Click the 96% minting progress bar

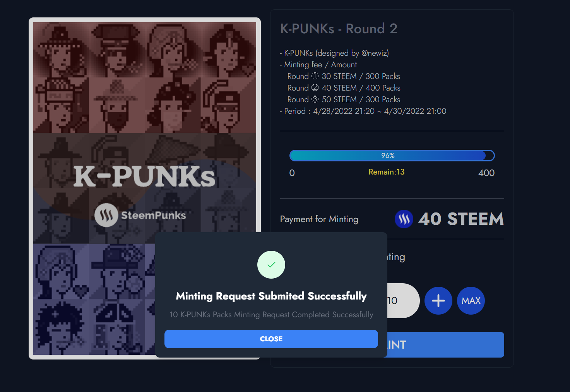pos(392,156)
